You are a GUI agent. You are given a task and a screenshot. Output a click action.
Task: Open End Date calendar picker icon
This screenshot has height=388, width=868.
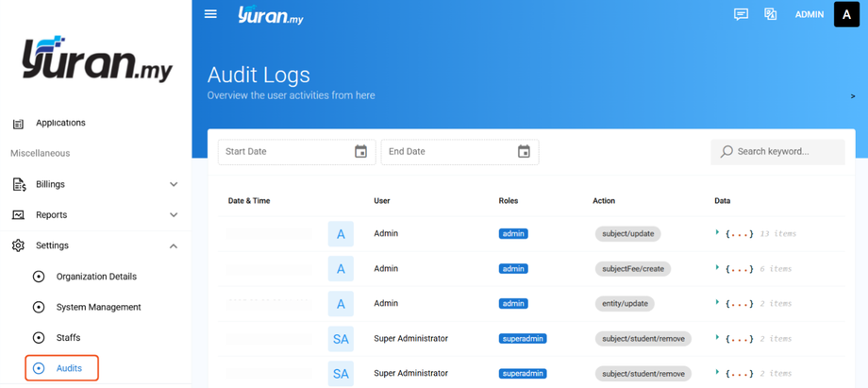(x=524, y=152)
